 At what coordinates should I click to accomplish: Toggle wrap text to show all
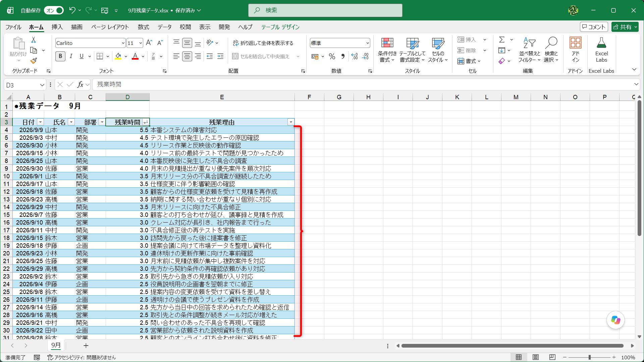click(263, 43)
